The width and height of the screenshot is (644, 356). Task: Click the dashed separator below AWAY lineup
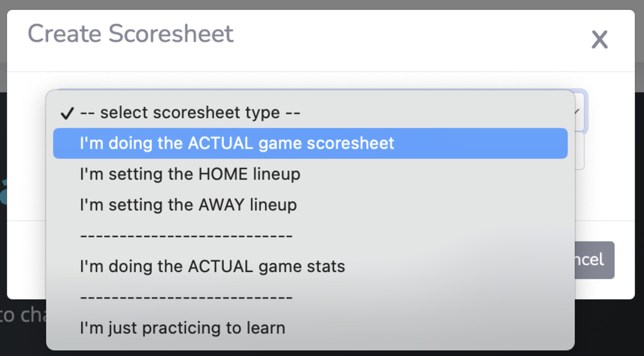pos(186,235)
